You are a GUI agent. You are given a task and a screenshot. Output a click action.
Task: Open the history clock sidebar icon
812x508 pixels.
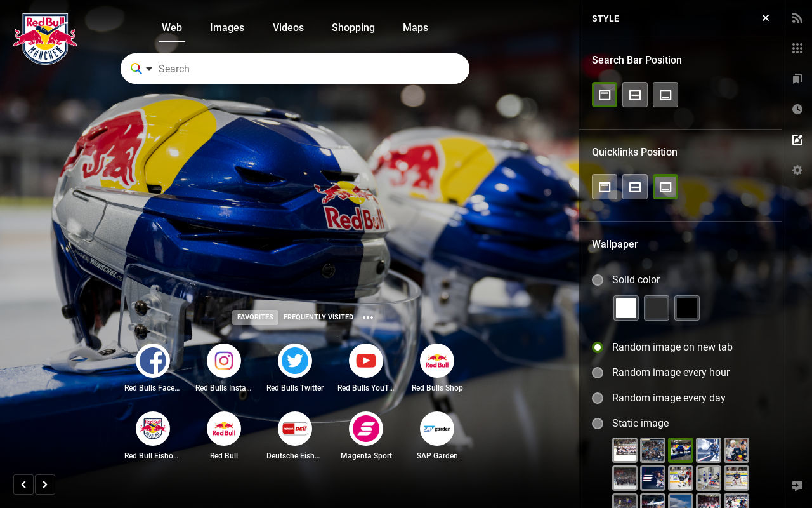coord(797,109)
